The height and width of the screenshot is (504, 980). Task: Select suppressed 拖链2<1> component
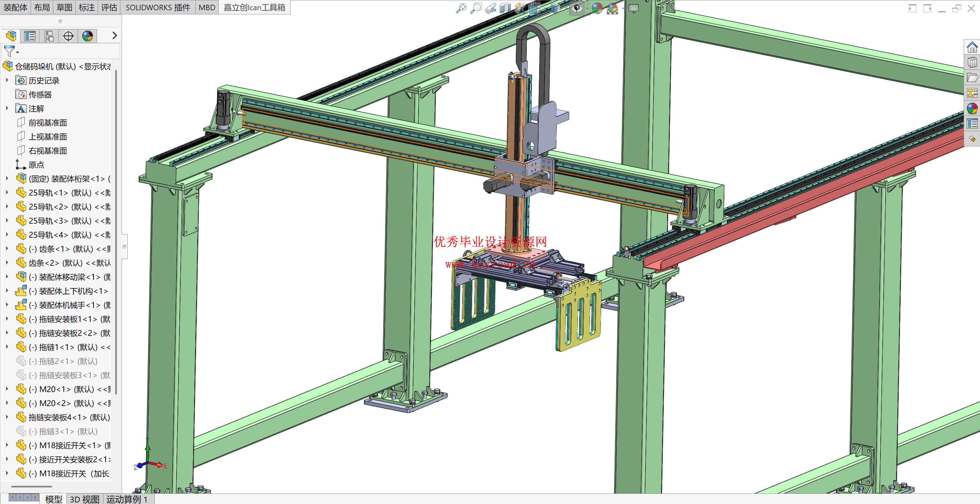coord(57,361)
